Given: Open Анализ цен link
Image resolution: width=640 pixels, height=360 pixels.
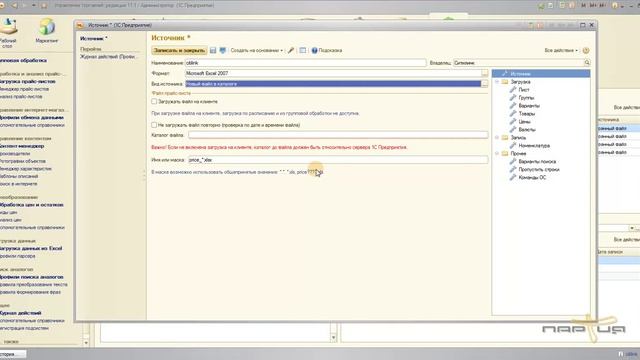Looking at the screenshot, I should tap(11, 220).
